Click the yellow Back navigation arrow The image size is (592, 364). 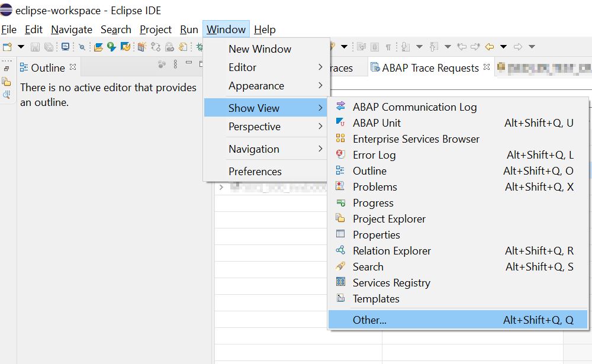tap(490, 46)
